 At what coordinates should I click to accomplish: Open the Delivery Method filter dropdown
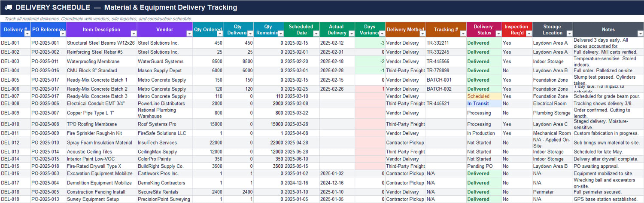click(x=422, y=33)
